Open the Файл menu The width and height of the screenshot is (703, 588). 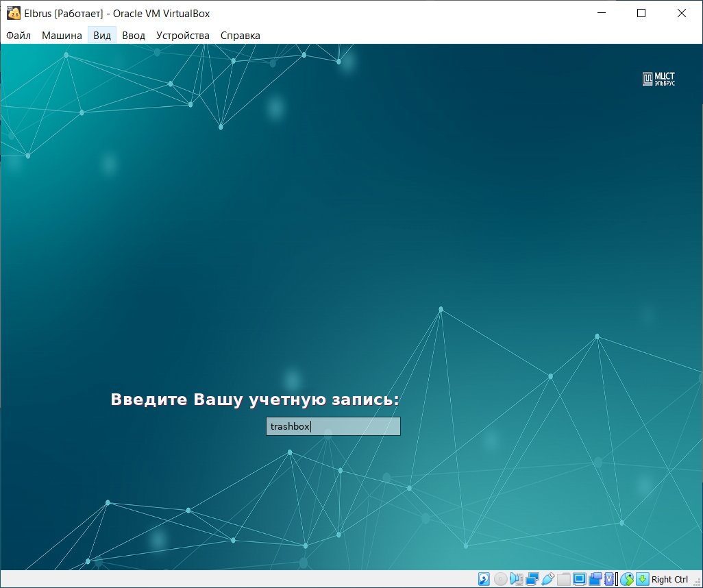click(18, 36)
